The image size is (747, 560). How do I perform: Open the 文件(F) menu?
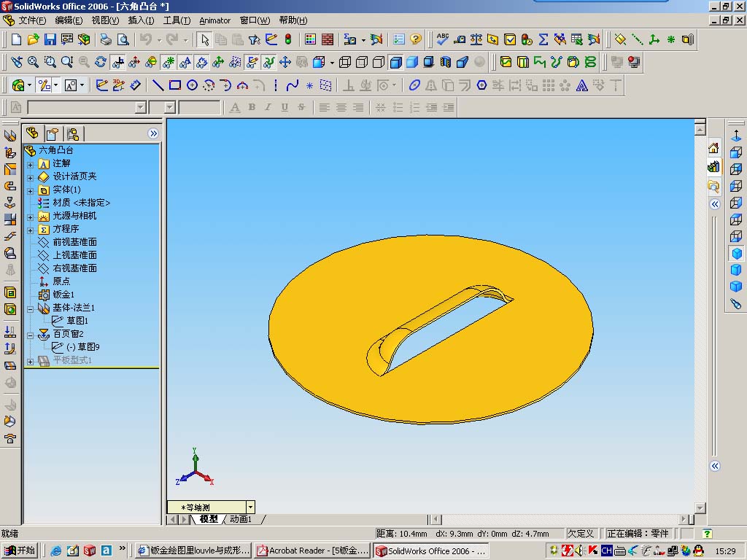click(x=32, y=20)
